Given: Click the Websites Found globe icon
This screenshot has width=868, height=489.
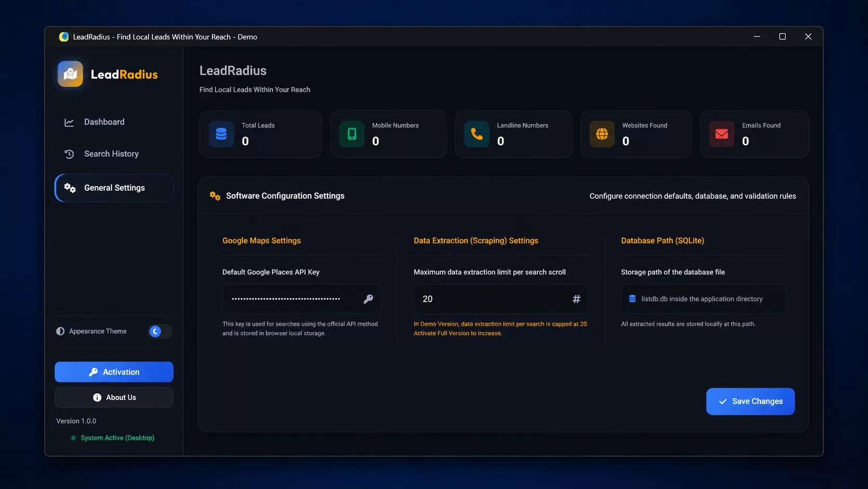Looking at the screenshot, I should click(x=602, y=134).
